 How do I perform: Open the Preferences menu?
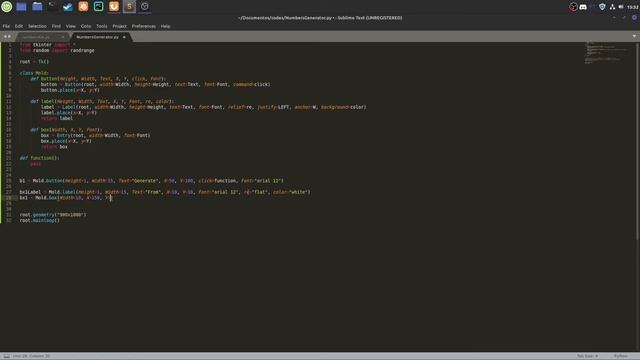[x=143, y=26]
